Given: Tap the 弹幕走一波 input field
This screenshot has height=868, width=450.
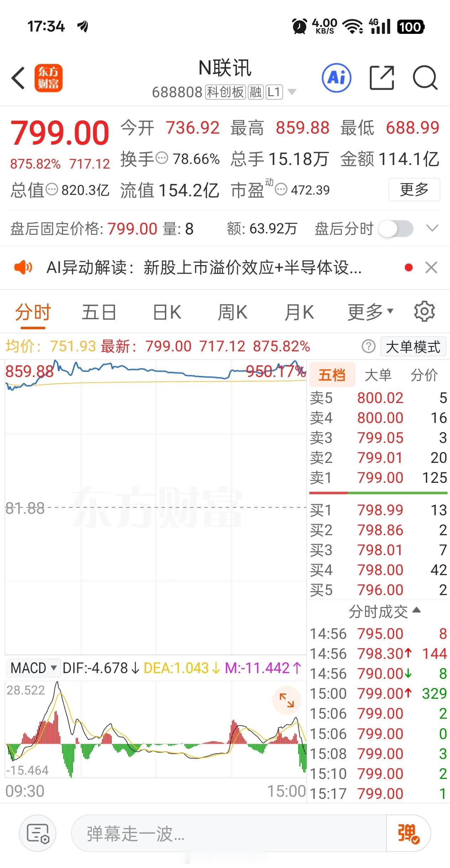Looking at the screenshot, I should tap(229, 833).
